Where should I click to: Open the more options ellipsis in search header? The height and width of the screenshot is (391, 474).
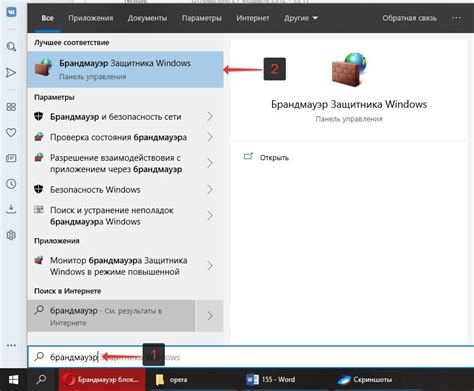click(x=456, y=18)
